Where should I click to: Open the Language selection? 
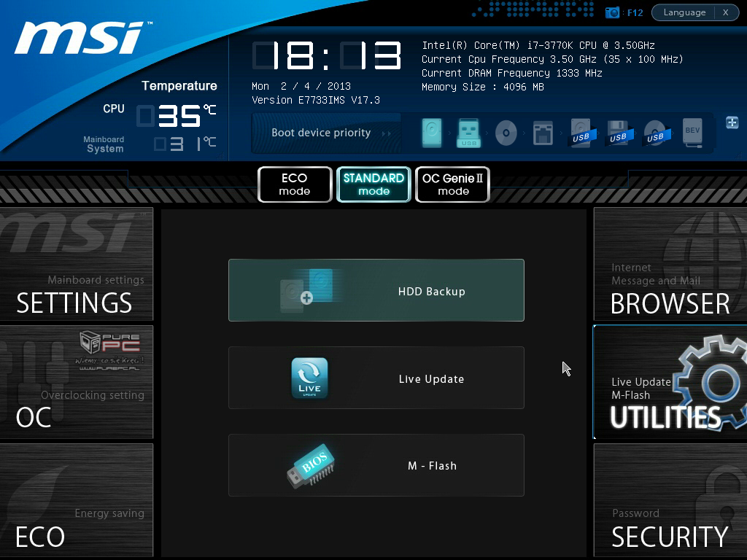tap(684, 12)
